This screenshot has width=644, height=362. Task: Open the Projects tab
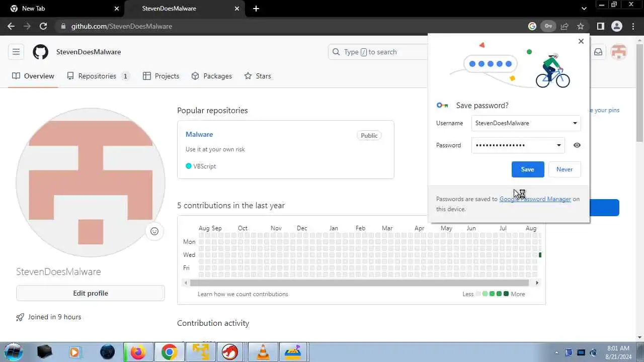pos(161,76)
